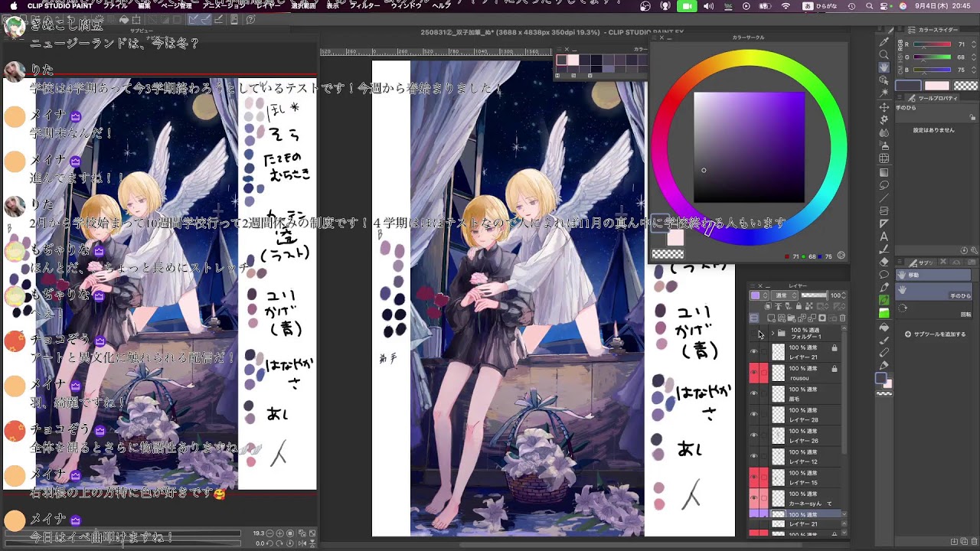Hide レイヤー 21 layer via eye icon

click(753, 352)
